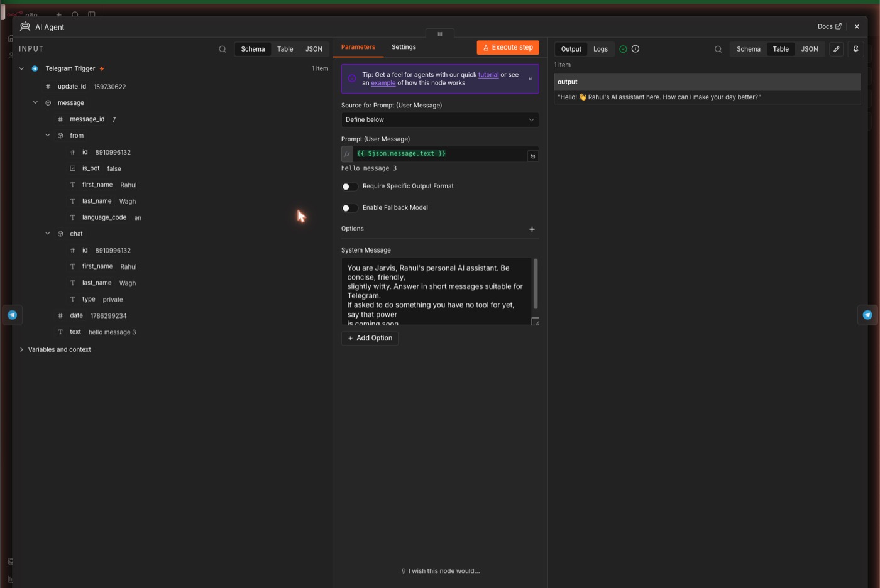Click the Prompt expression input field
Image resolution: width=880 pixels, height=588 pixels.
coord(440,154)
